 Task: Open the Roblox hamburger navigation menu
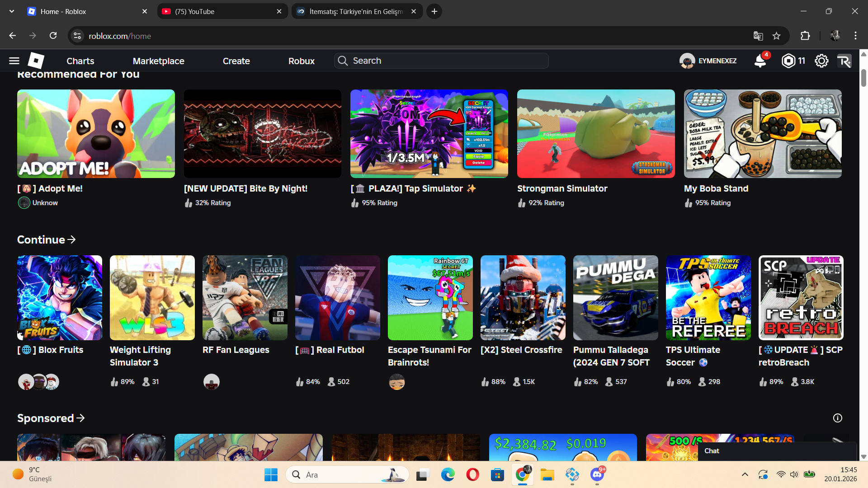(x=14, y=61)
